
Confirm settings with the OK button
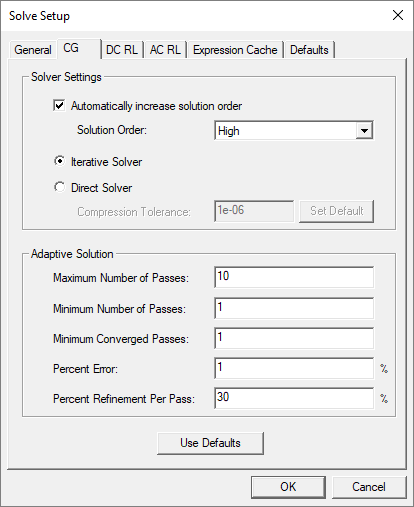pyautogui.click(x=288, y=487)
